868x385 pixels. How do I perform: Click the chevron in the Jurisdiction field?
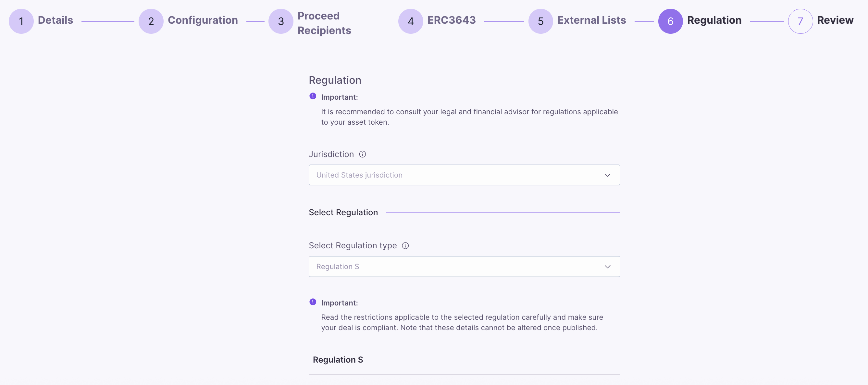point(608,175)
